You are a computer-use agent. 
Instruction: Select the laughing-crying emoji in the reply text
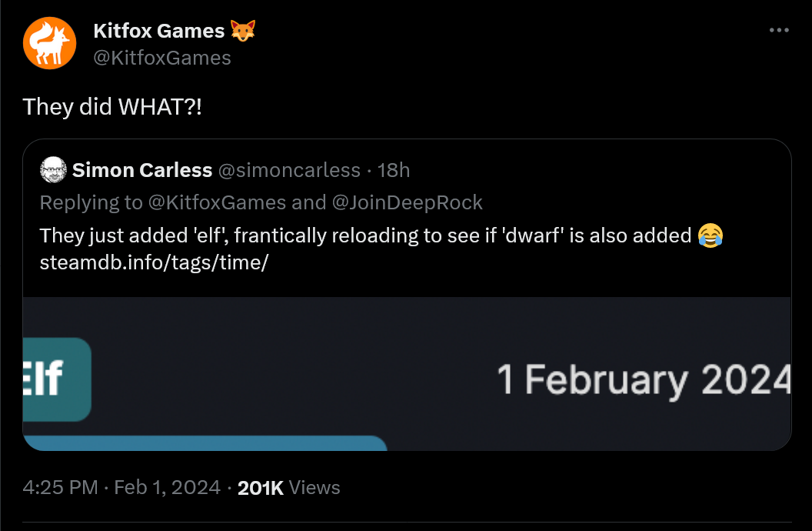(x=709, y=235)
